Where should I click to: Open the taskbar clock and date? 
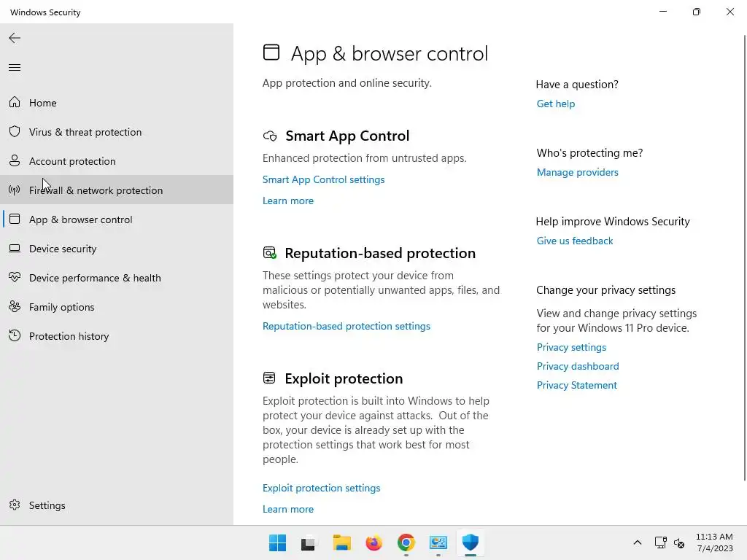tap(714, 542)
